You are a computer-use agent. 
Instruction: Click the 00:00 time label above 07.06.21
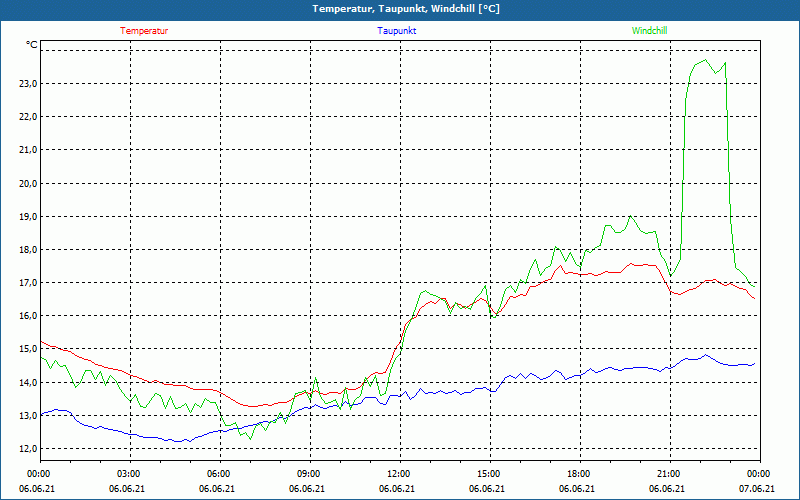pyautogui.click(x=757, y=474)
